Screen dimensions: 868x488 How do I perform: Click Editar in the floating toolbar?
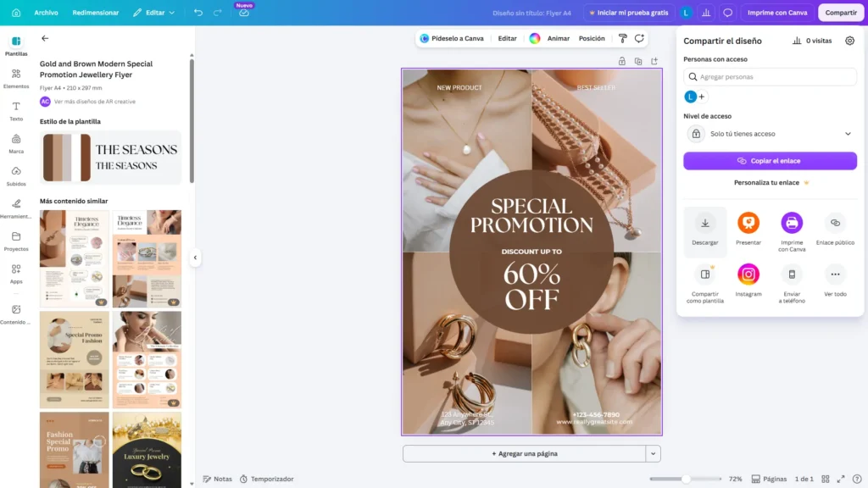pyautogui.click(x=507, y=38)
